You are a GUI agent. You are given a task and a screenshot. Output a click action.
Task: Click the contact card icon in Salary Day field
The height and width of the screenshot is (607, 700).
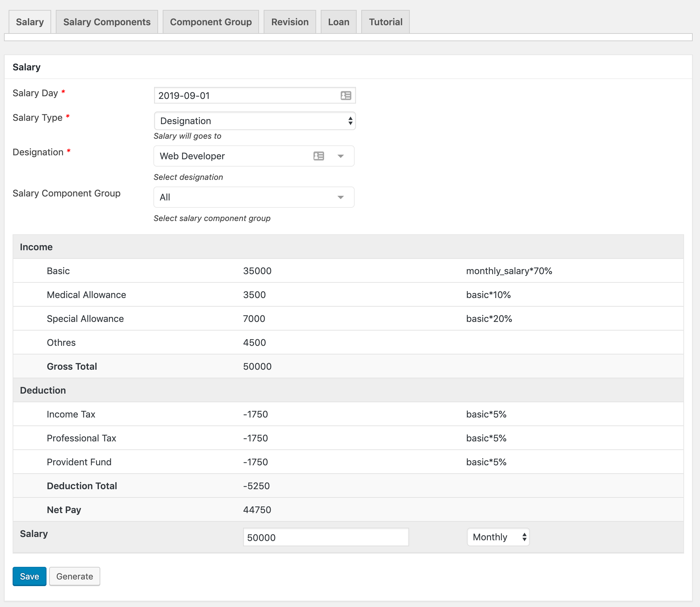click(x=345, y=96)
